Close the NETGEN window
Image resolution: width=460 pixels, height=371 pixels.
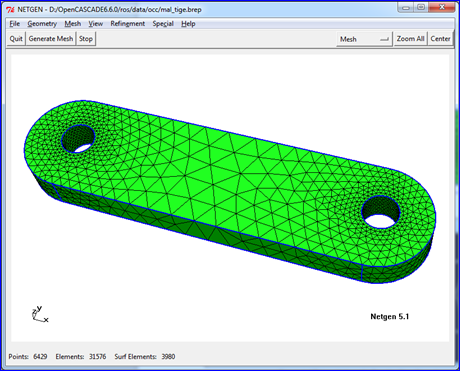(x=442, y=7)
